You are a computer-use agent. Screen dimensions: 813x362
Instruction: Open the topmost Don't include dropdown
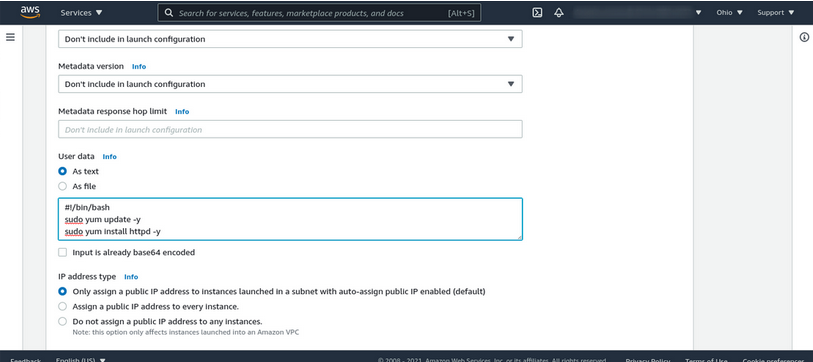(x=290, y=39)
